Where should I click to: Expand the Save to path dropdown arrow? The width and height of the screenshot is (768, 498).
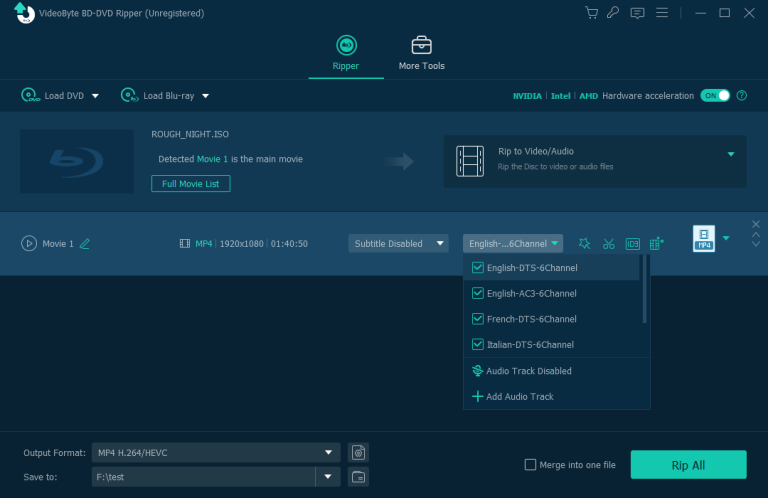328,476
